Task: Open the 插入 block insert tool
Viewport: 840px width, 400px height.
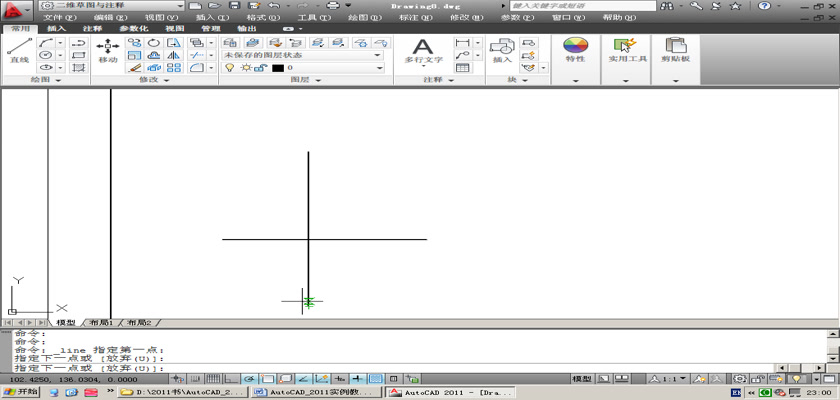Action: [502, 51]
